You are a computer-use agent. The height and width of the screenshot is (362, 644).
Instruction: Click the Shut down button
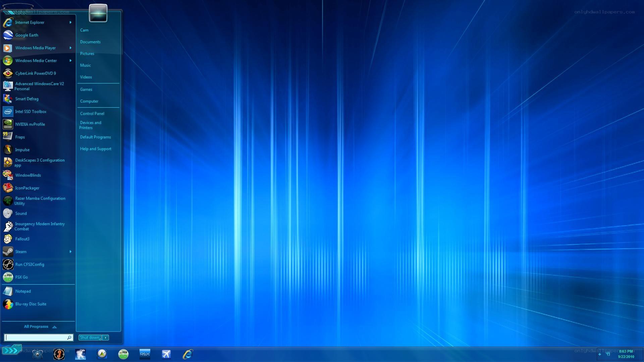[x=90, y=338]
